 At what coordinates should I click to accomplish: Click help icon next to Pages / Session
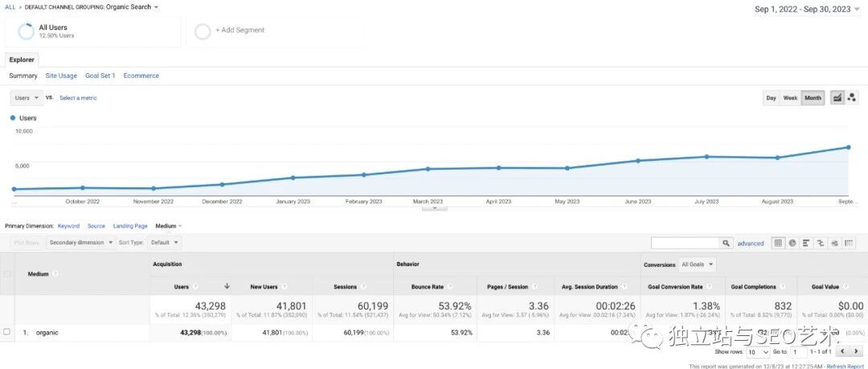[534, 287]
